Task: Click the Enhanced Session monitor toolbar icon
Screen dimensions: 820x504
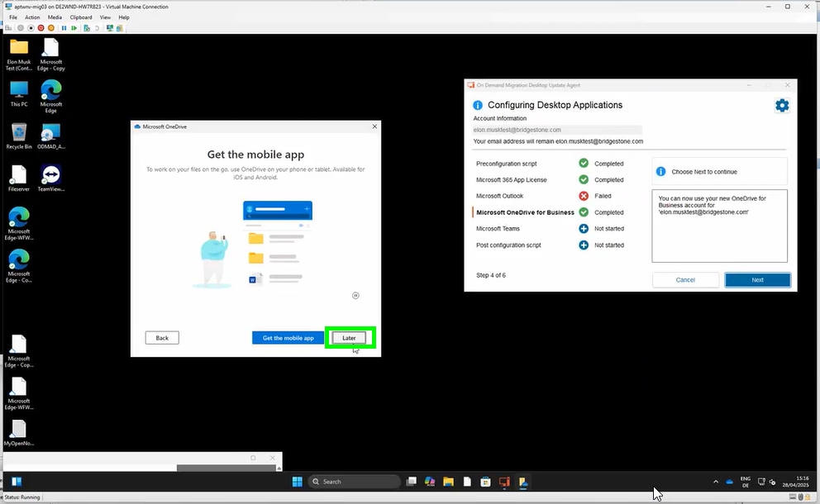Action: pos(110,28)
